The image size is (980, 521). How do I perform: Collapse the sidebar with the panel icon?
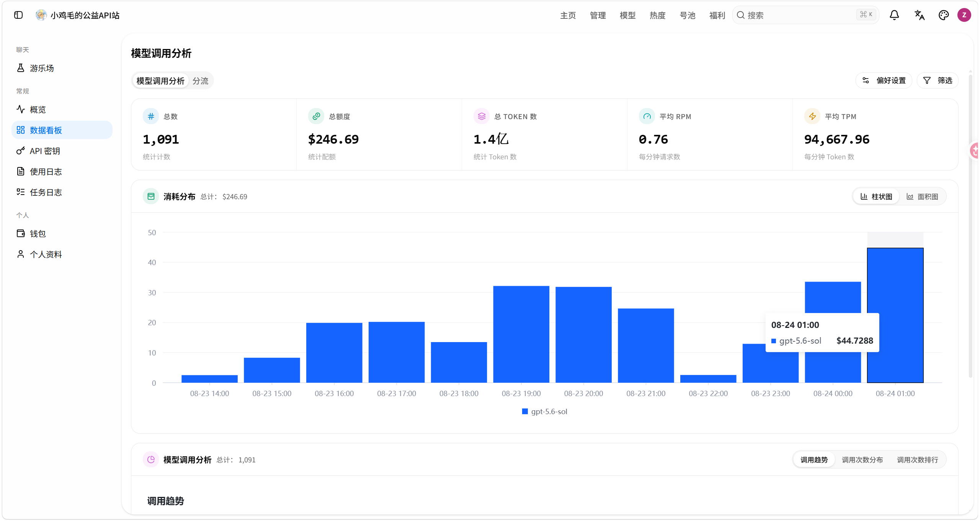(x=18, y=15)
